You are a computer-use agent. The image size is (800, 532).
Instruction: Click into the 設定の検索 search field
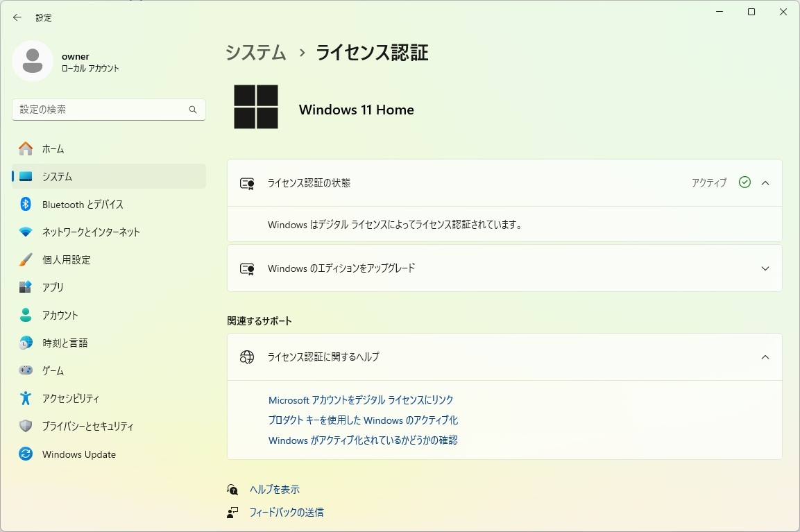click(109, 110)
